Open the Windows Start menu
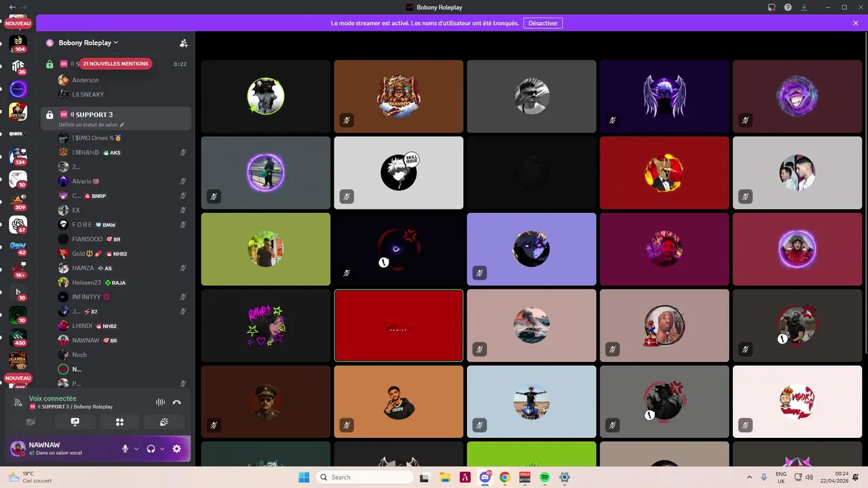The height and width of the screenshot is (488, 868). (x=304, y=477)
